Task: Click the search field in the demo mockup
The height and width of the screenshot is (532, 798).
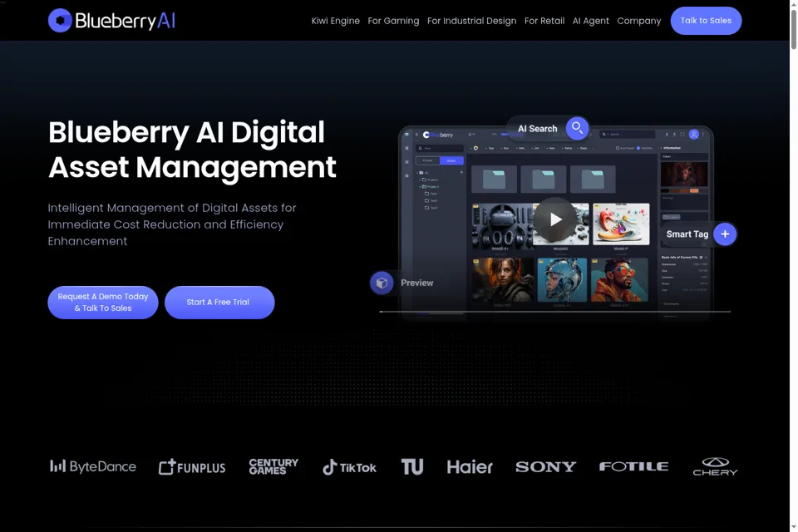Action: [x=627, y=135]
